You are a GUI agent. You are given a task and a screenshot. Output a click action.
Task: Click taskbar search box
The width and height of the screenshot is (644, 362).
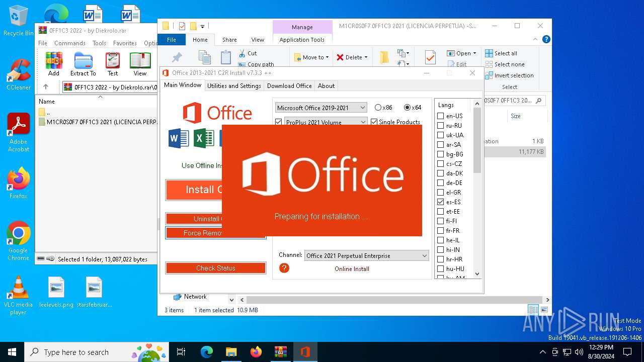(98, 352)
